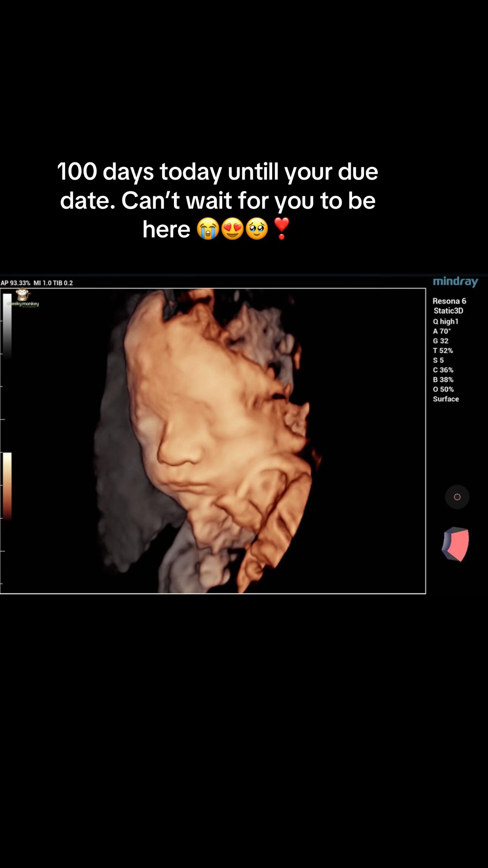488x868 pixels.
Task: Click the 'MI 1.0' readout
Action: point(43,283)
